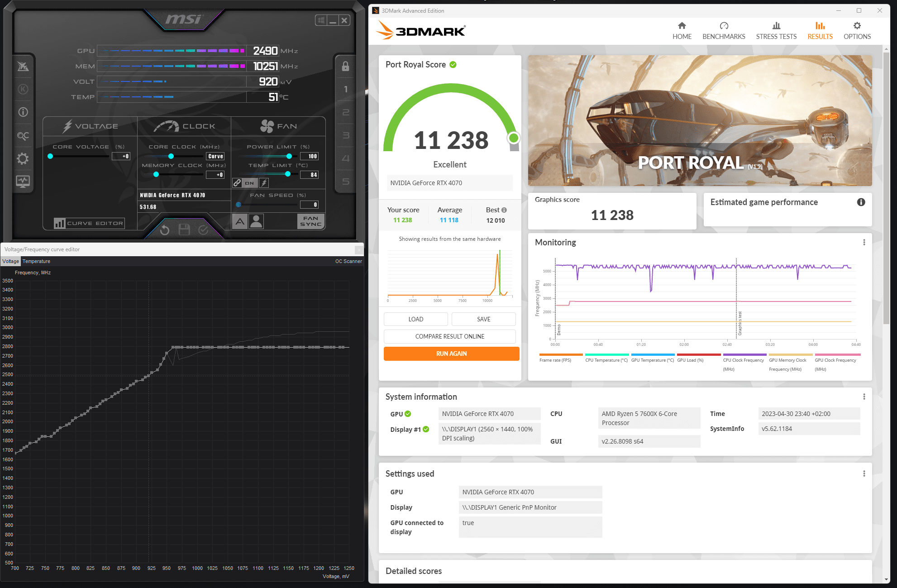Click the Display #1 validation checkmark
This screenshot has width=897, height=588.
coord(426,429)
